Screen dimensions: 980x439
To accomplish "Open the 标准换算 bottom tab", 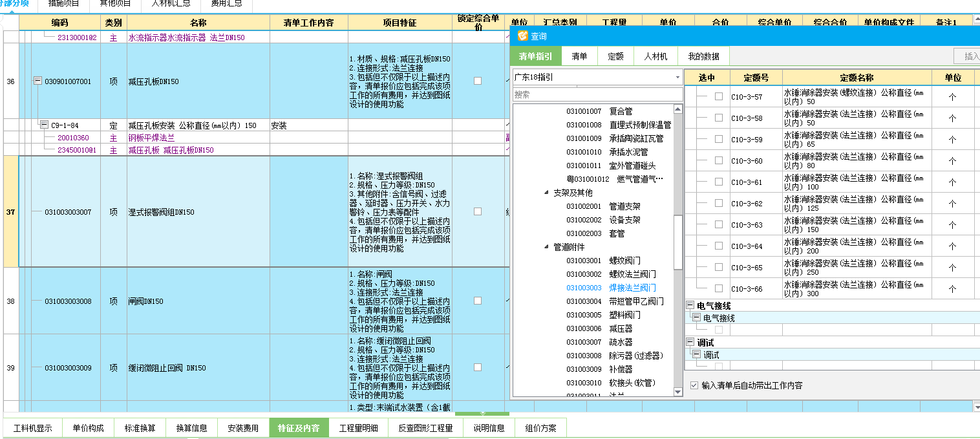I will (x=140, y=428).
